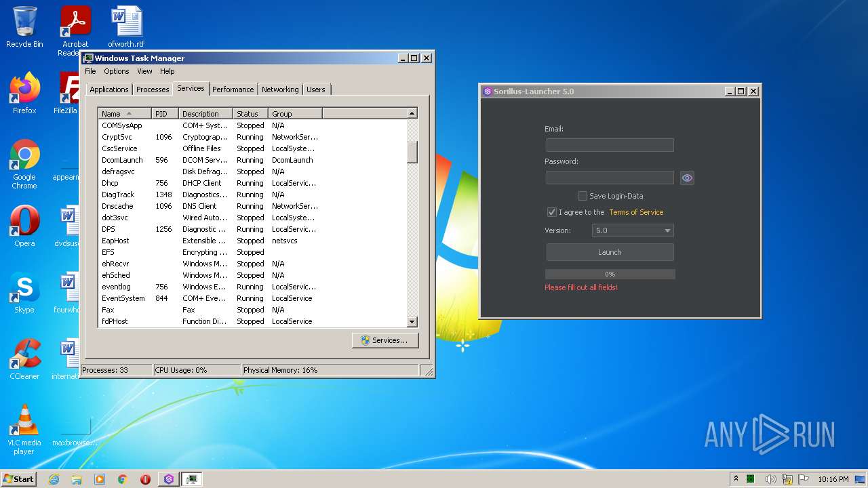The width and height of the screenshot is (868, 488).
Task: Click Opera icon in taskbar
Action: (145, 479)
